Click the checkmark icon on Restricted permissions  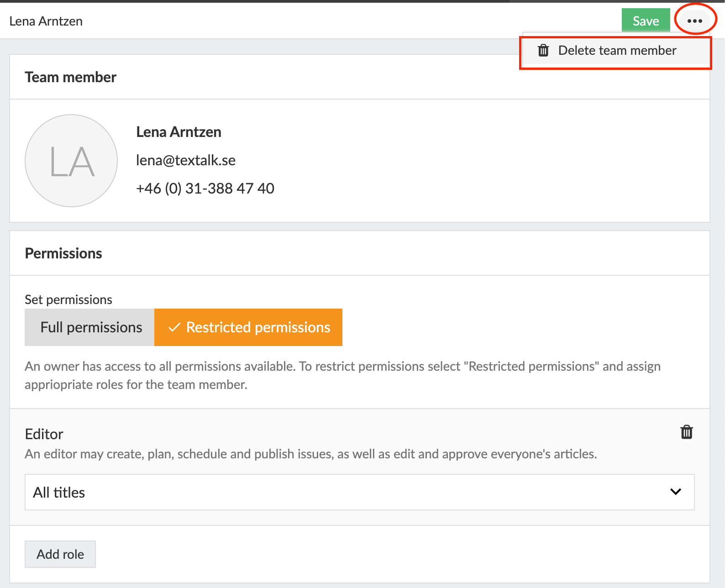(174, 327)
